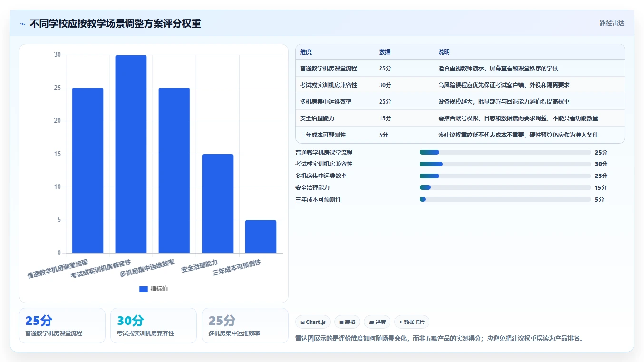
Task: Click the 表格 tag chip
Action: click(x=348, y=322)
